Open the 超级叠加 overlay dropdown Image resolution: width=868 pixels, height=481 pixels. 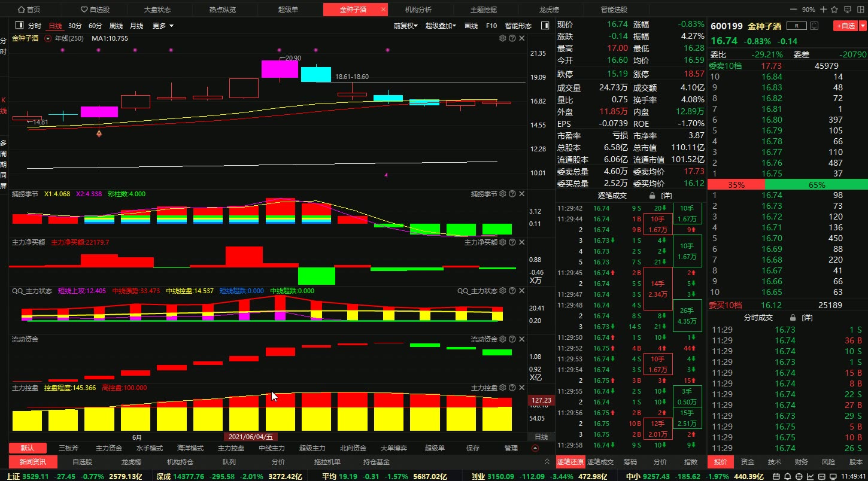pos(441,26)
